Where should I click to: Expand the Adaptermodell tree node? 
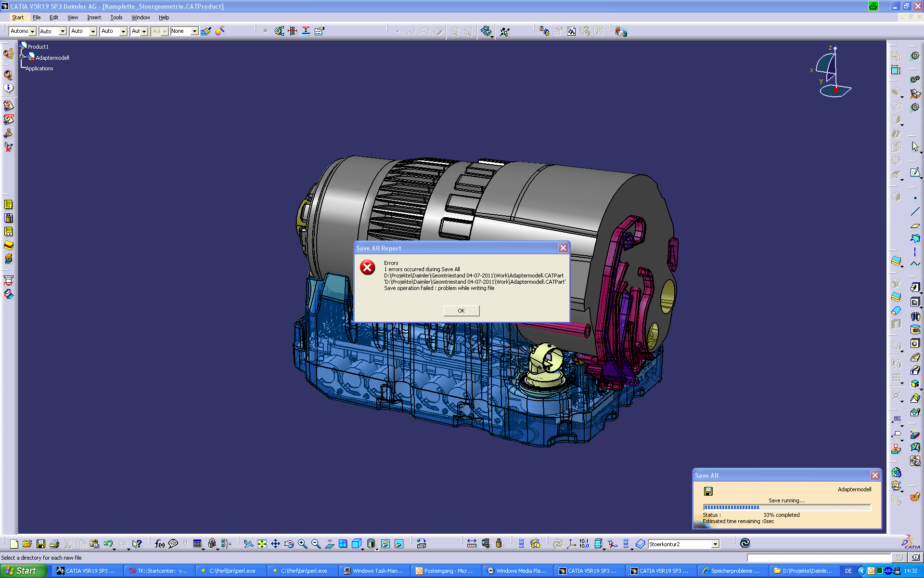pyautogui.click(x=22, y=56)
